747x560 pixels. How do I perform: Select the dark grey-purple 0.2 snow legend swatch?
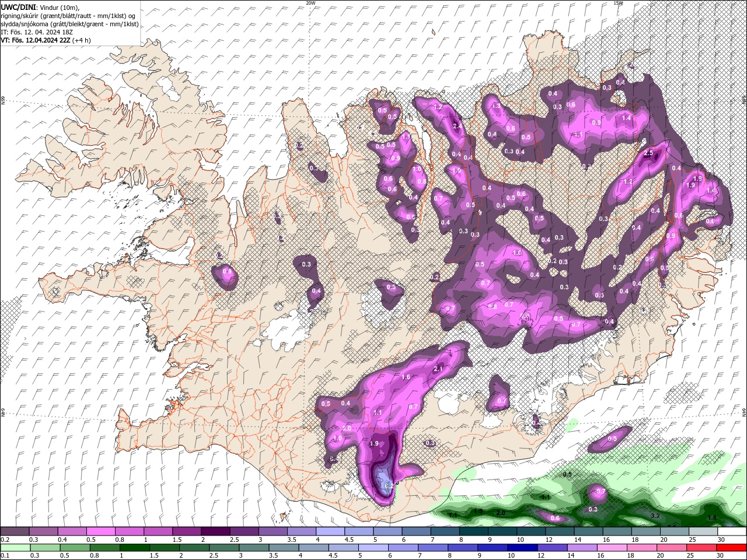coord(15,531)
